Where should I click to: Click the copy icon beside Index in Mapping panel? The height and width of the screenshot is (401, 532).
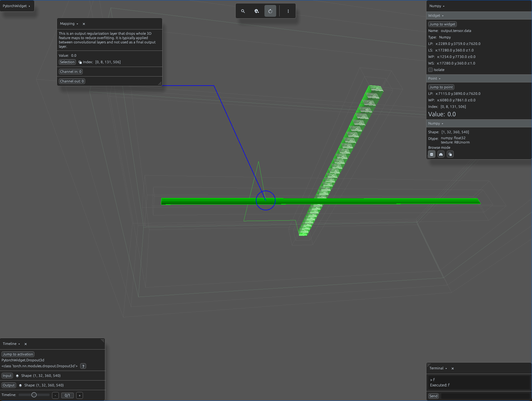point(80,62)
